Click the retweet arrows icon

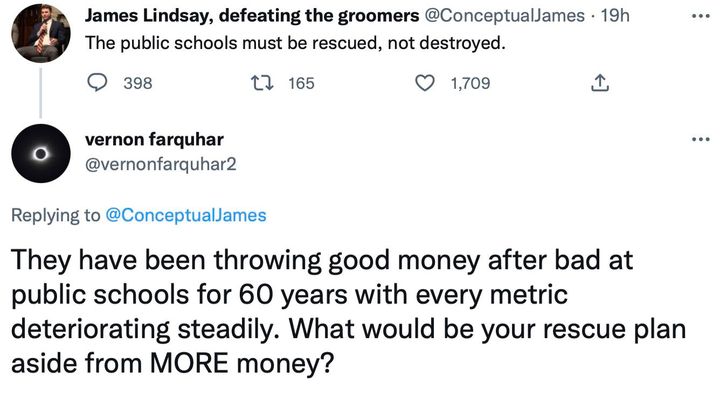(x=262, y=83)
